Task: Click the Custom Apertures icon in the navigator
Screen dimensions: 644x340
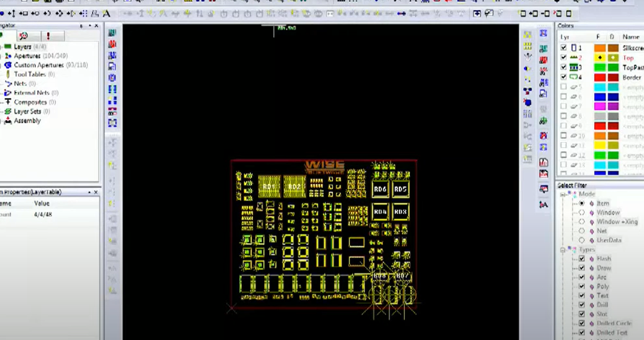Action: pos(8,65)
